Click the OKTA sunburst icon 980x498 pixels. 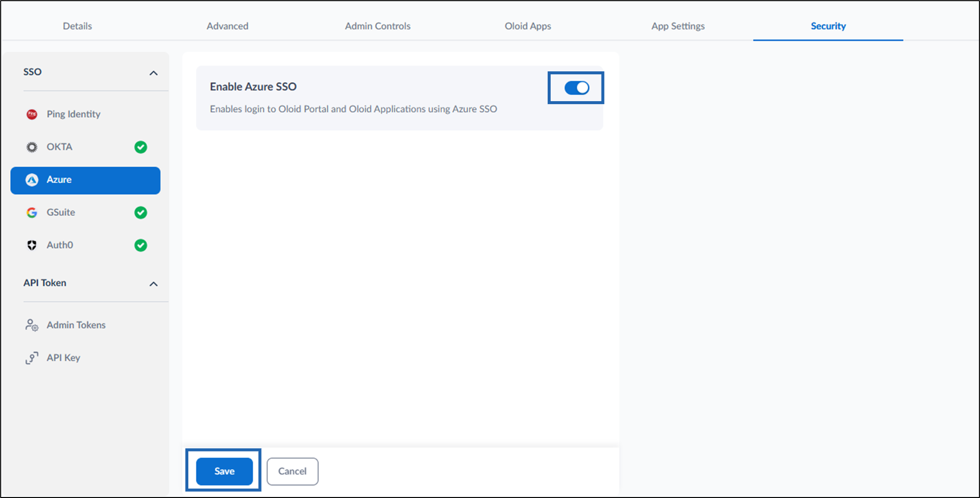[32, 147]
